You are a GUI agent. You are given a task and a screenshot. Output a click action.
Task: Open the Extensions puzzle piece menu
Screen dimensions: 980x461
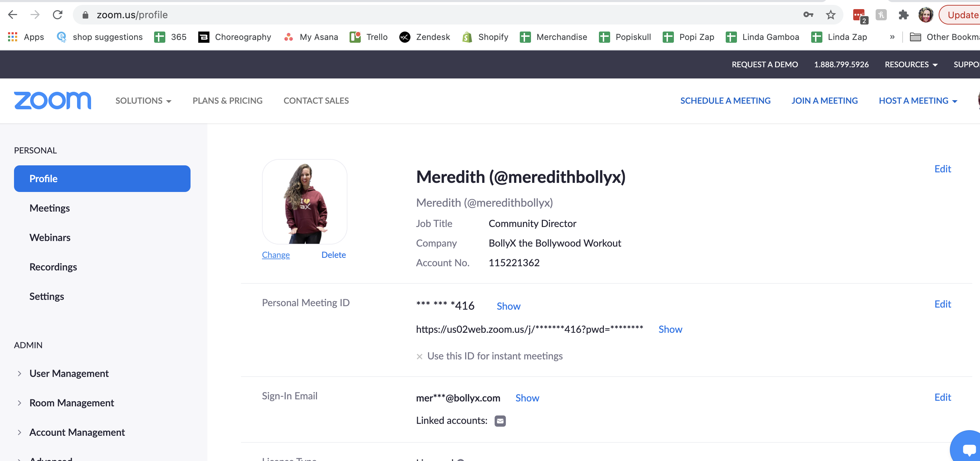click(904, 15)
